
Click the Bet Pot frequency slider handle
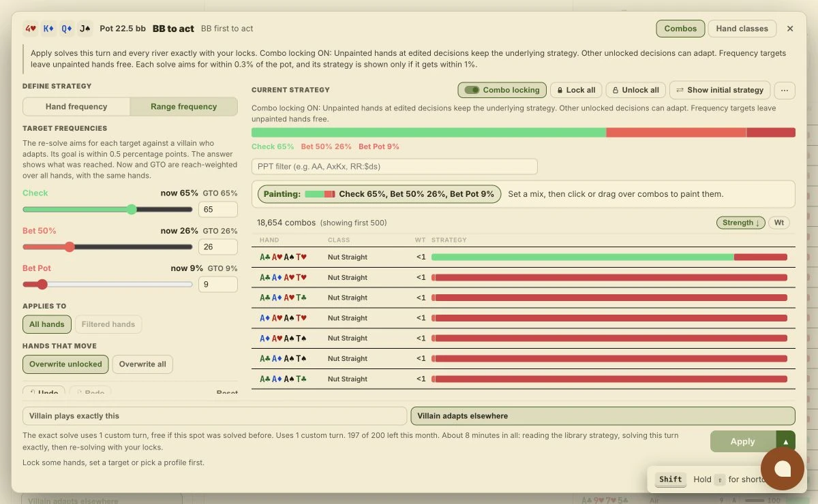point(42,285)
